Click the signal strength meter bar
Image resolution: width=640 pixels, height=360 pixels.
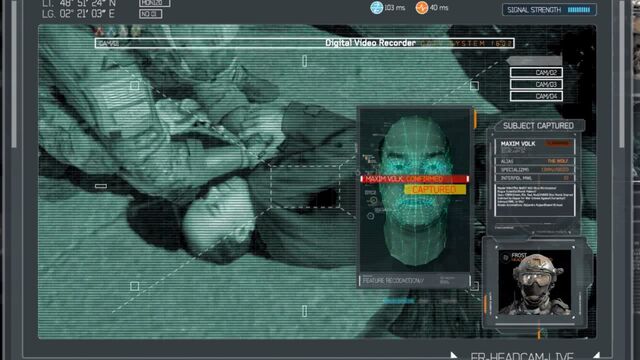579,10
